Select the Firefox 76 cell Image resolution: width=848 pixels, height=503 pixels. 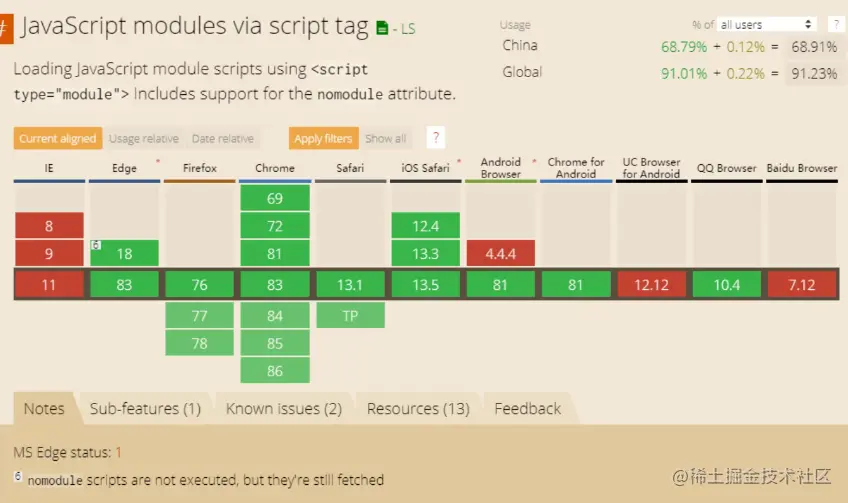(200, 284)
